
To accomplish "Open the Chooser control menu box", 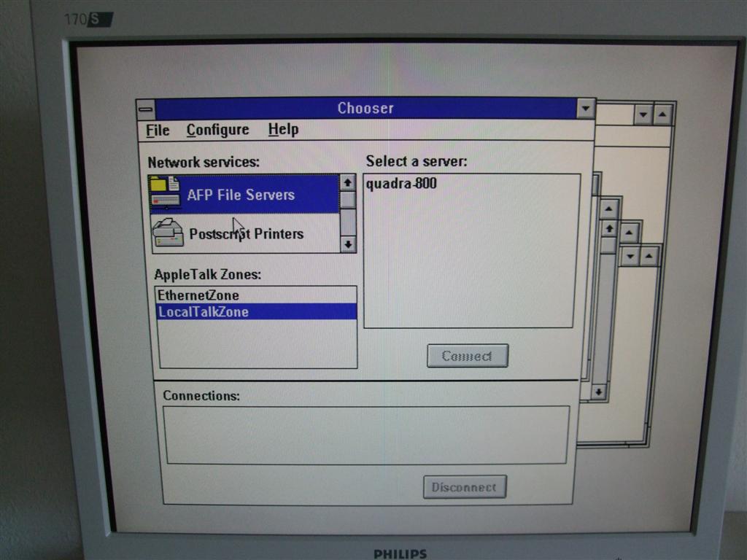I will point(146,110).
